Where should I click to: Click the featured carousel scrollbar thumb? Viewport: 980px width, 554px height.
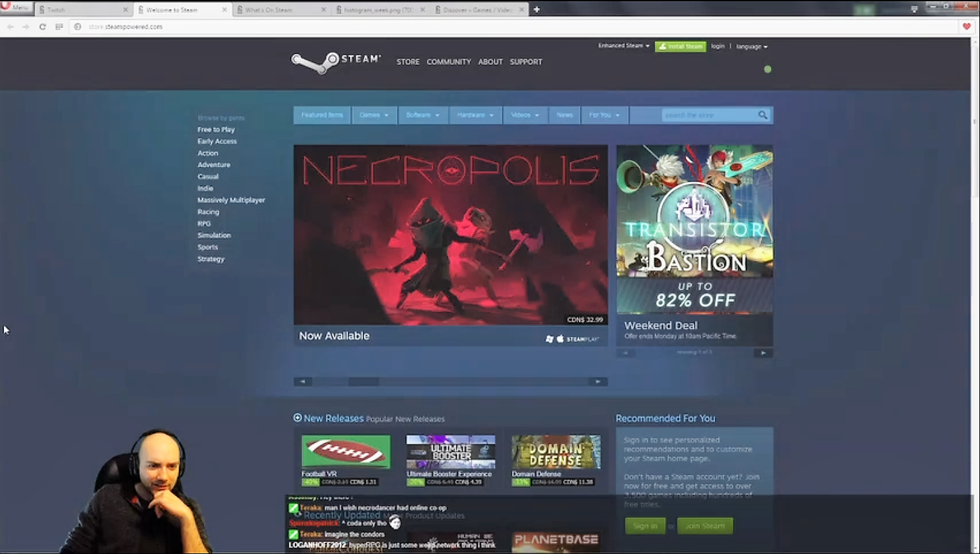(364, 382)
